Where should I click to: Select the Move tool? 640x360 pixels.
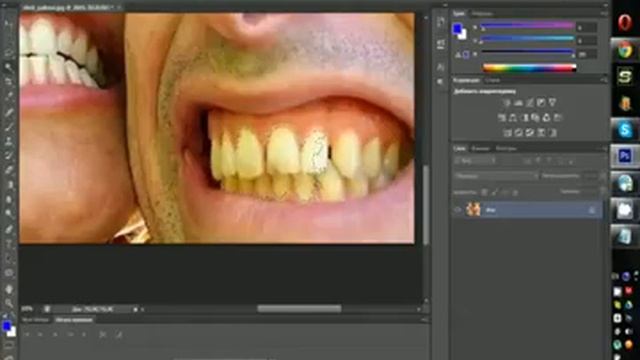(x=9, y=23)
